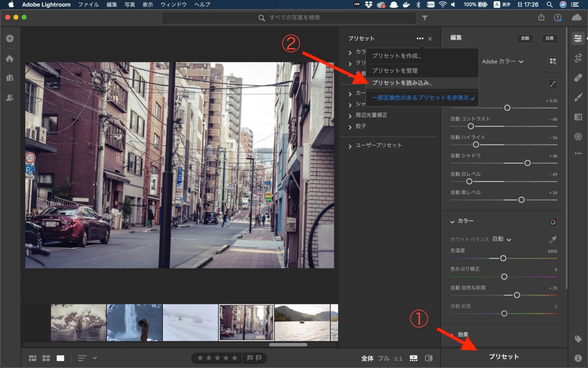Choose プリセットを管理 menu entry
The height and width of the screenshot is (368, 588).
tap(422, 70)
